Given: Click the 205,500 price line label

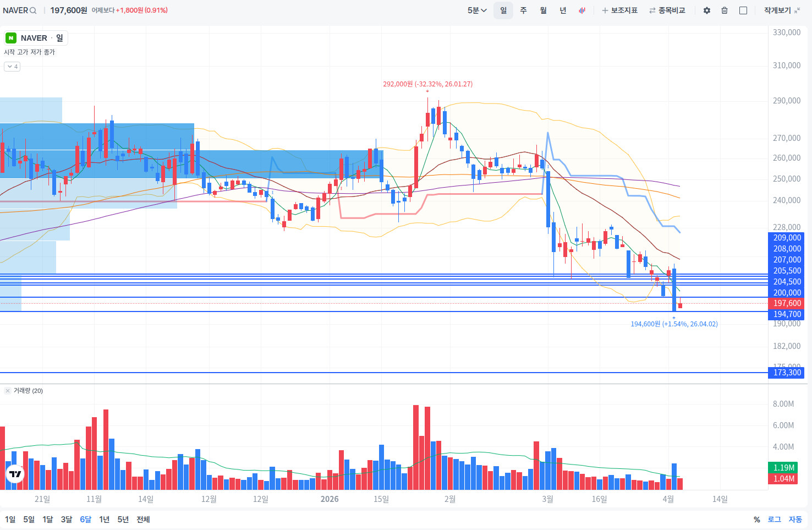Looking at the screenshot, I should pos(787,271).
